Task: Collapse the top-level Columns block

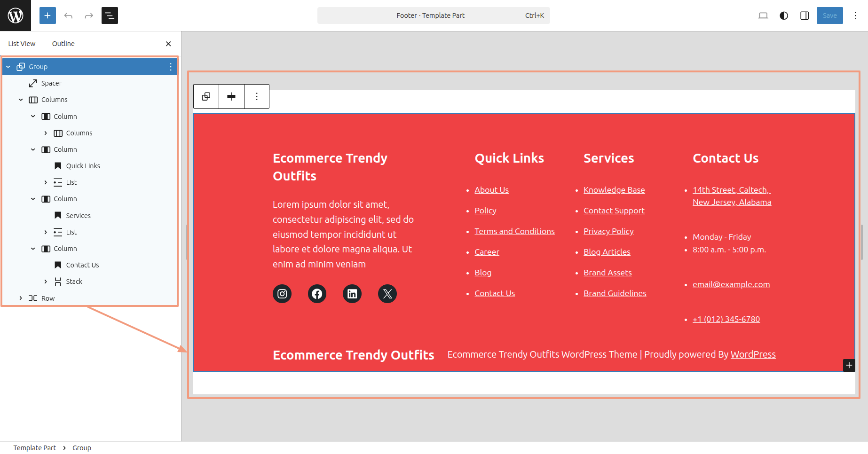Action: coord(21,100)
